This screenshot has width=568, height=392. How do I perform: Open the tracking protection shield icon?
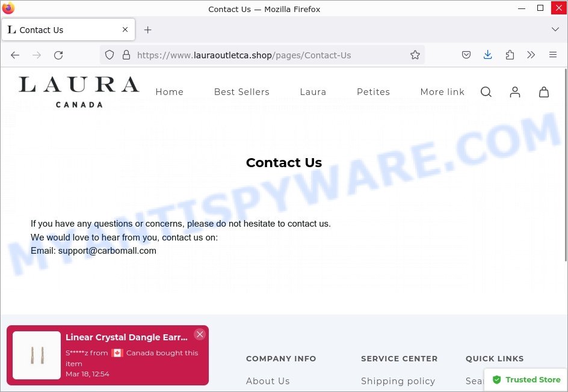110,55
